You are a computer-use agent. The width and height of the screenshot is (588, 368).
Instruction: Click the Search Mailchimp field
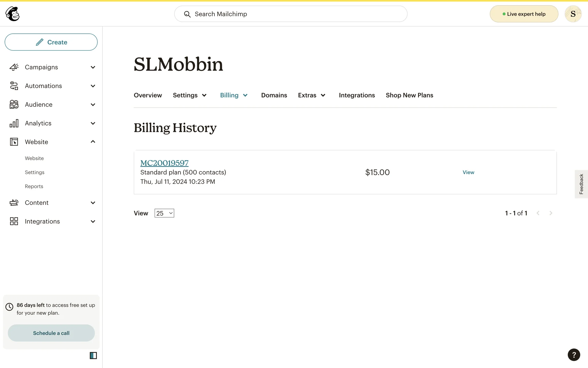click(291, 14)
